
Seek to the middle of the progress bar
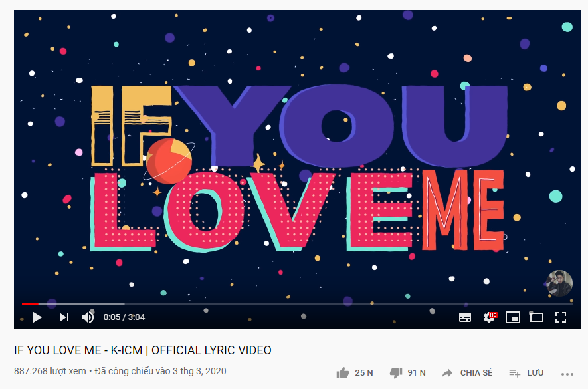[297, 304]
